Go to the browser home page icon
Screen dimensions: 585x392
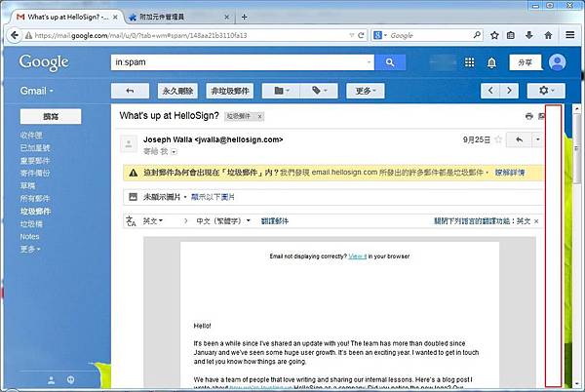(x=548, y=35)
